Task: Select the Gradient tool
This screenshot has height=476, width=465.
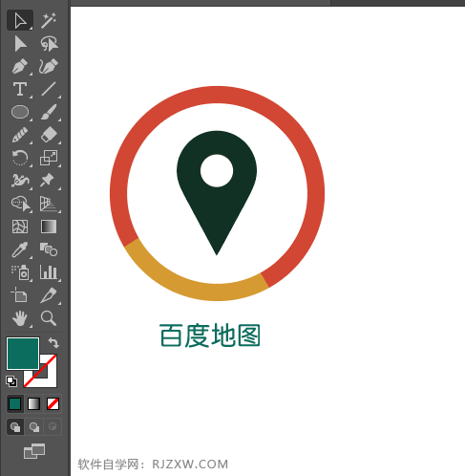Action: point(49,227)
